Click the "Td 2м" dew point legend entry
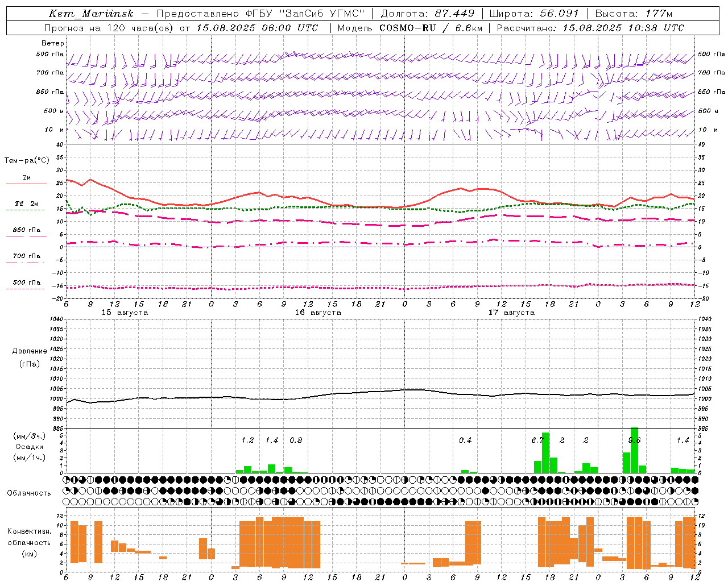This screenshot has height=582, width=728. click(27, 203)
